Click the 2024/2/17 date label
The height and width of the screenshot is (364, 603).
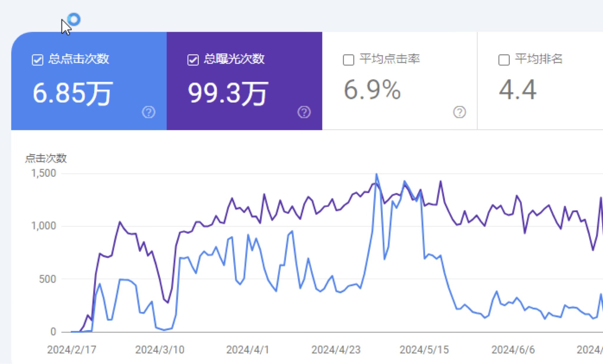click(72, 350)
